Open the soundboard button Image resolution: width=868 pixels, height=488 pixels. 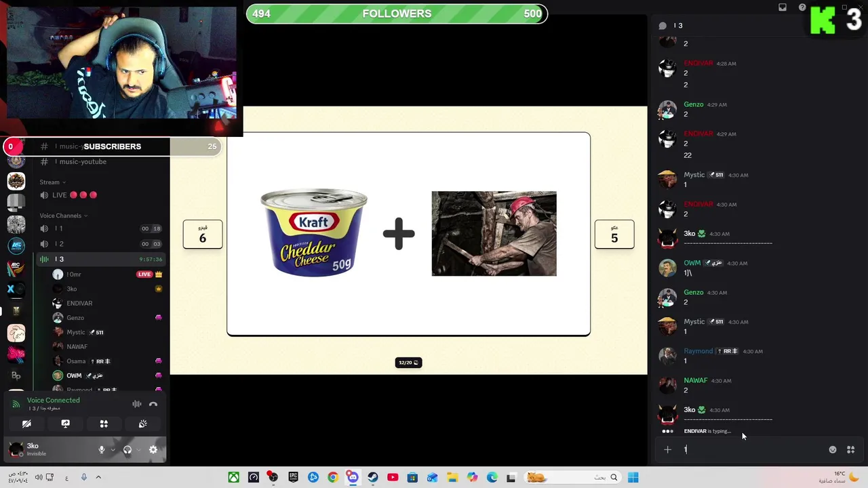(x=142, y=424)
